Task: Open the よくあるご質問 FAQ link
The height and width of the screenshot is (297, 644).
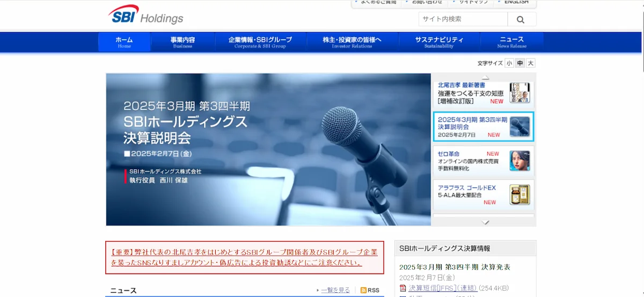Action: pyautogui.click(x=375, y=3)
